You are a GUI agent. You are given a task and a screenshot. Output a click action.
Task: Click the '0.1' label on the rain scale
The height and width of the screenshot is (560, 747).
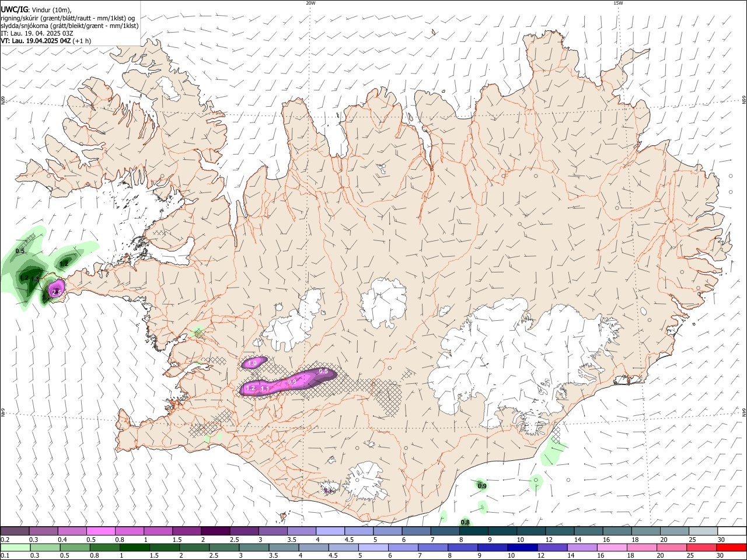pos(5,556)
